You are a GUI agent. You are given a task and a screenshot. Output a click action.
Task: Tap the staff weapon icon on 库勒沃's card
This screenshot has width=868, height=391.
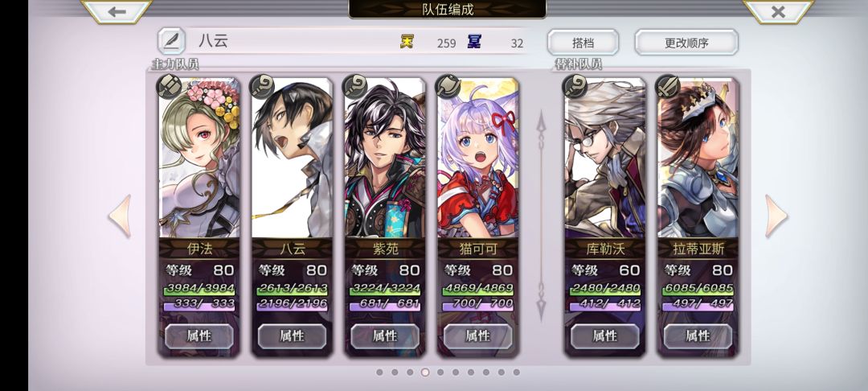tap(575, 86)
